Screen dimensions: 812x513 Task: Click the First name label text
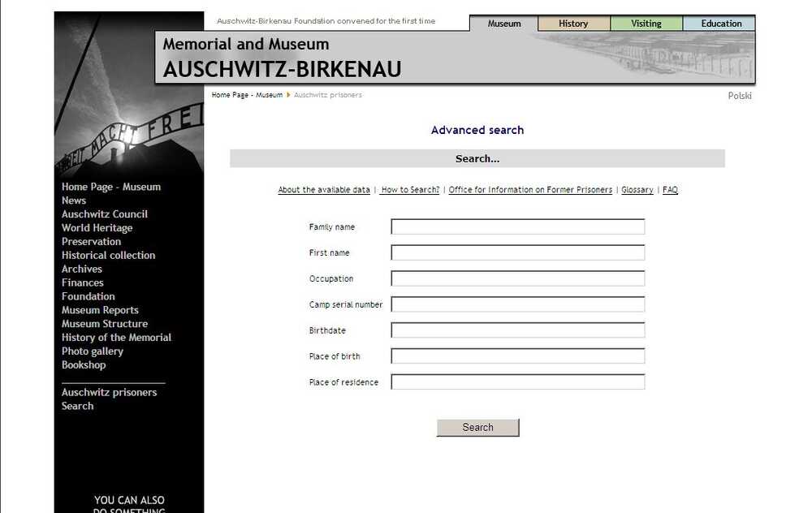330,253
